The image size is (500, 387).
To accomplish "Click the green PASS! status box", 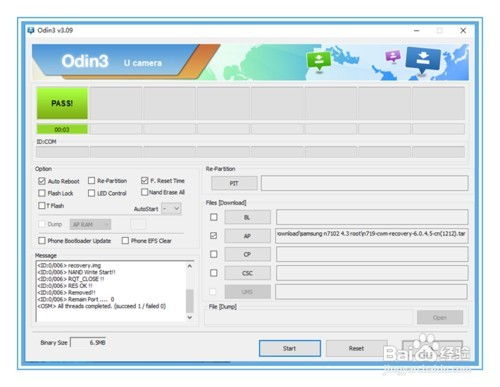I will [x=62, y=103].
